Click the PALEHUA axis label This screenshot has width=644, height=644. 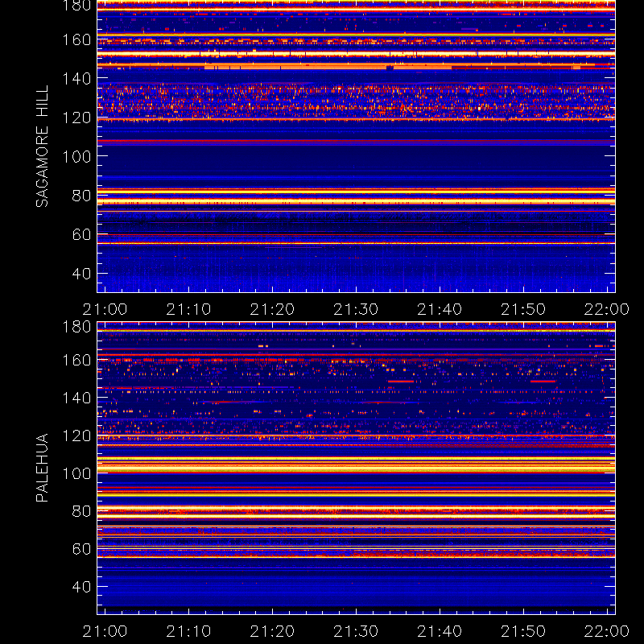point(42,468)
